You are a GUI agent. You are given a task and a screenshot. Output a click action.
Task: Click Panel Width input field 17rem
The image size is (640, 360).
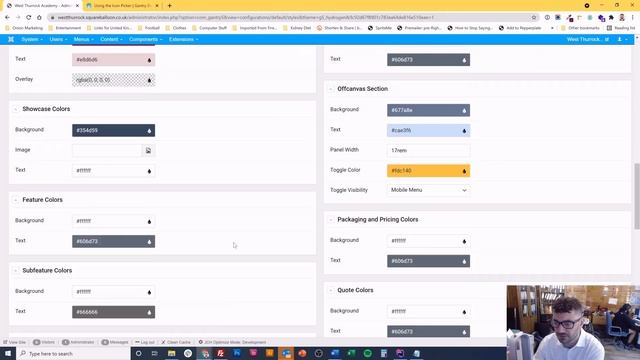428,151
